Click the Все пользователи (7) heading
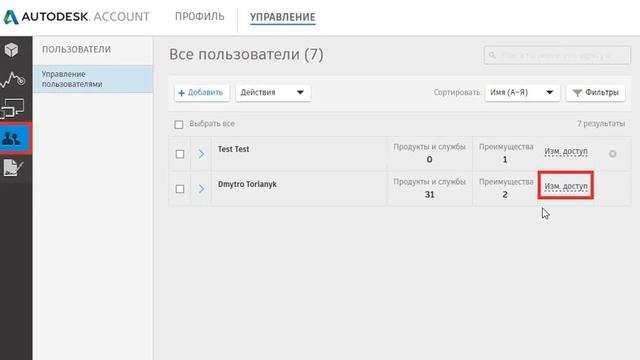This screenshot has width=640, height=360. click(246, 55)
